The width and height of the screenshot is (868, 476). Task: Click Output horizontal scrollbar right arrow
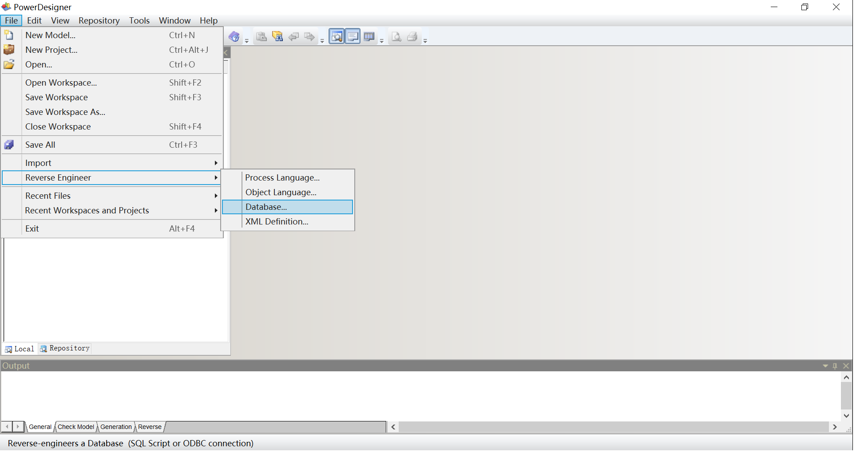click(x=835, y=427)
